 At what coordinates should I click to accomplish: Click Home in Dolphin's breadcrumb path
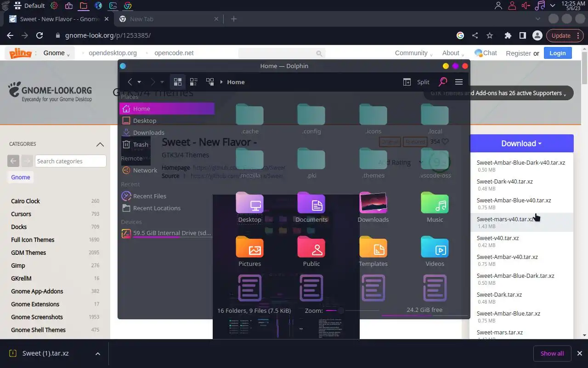pyautogui.click(x=236, y=82)
